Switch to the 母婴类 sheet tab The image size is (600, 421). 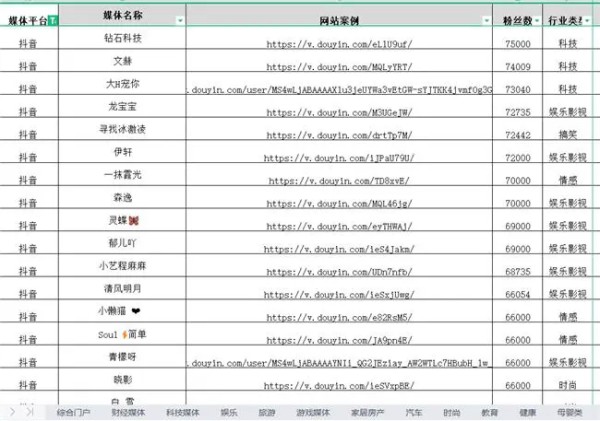[570, 413]
